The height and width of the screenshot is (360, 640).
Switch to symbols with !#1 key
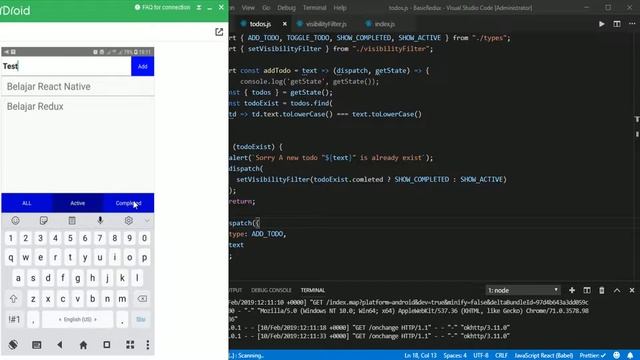(x=14, y=319)
